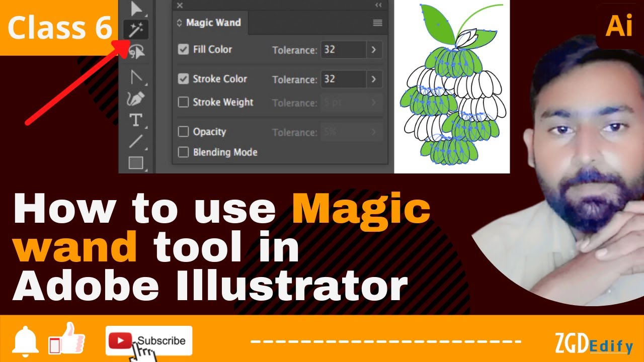Close the Magic Wand panel with the X
Viewport: 644px width, 362px height.
[180, 6]
